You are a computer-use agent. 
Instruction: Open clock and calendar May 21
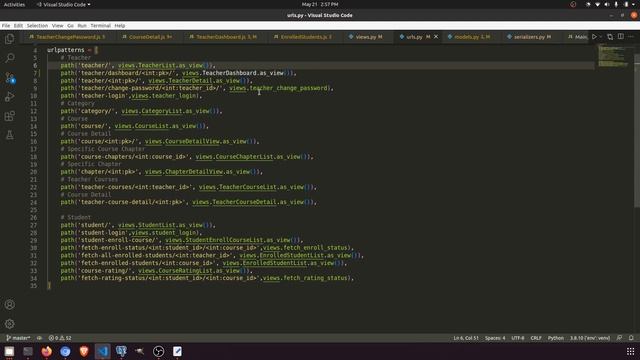click(320, 4)
